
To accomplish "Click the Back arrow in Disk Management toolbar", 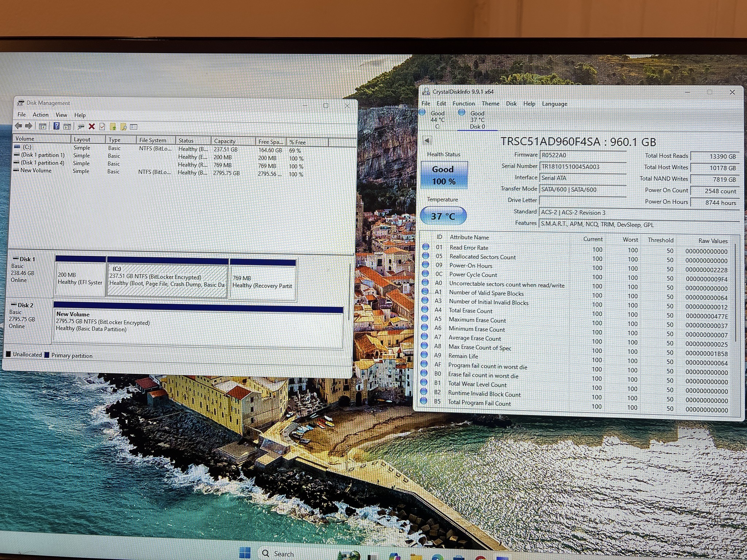I will click(18, 126).
